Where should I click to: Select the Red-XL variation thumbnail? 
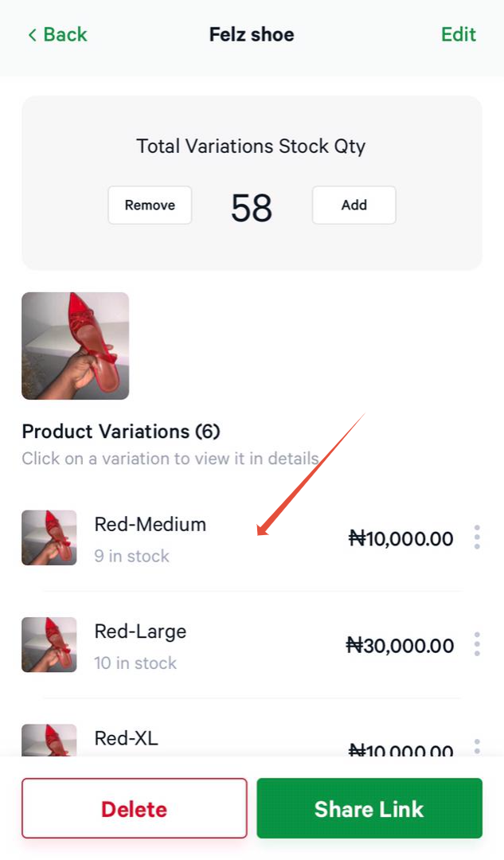pos(49,740)
